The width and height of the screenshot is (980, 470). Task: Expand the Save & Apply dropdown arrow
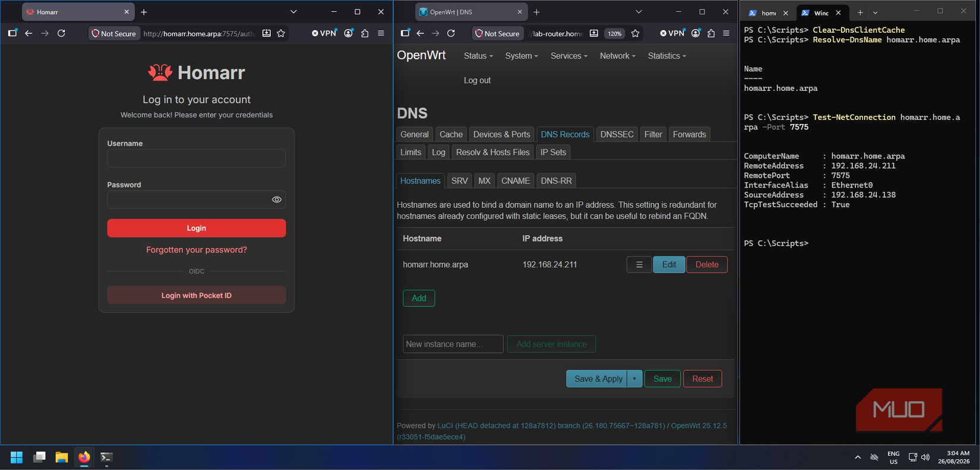pos(634,379)
